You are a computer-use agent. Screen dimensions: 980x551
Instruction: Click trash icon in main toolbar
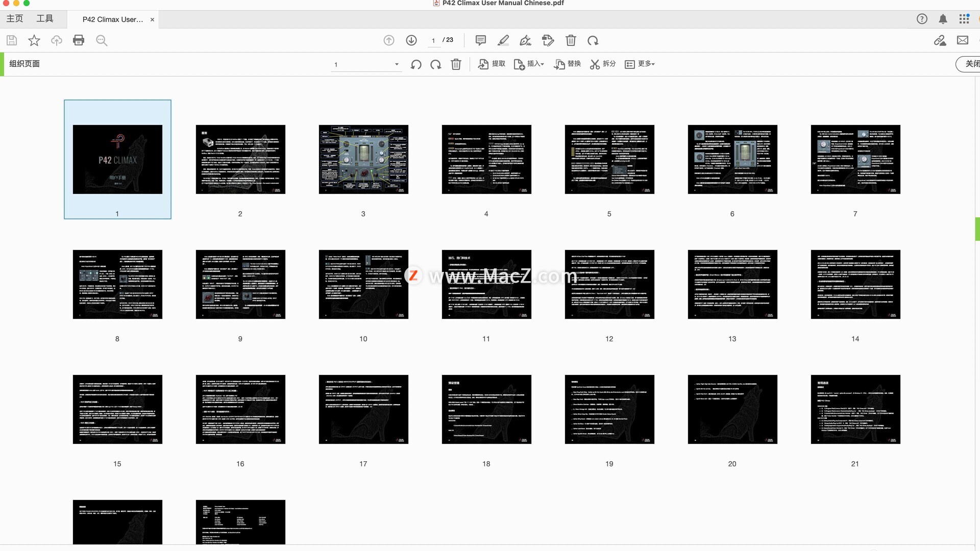[571, 40]
